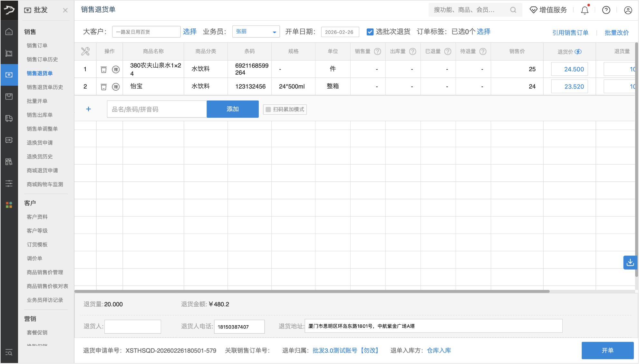The width and height of the screenshot is (639, 364).
Task: Click the horizontal table scrollbar
Action: (x=312, y=291)
